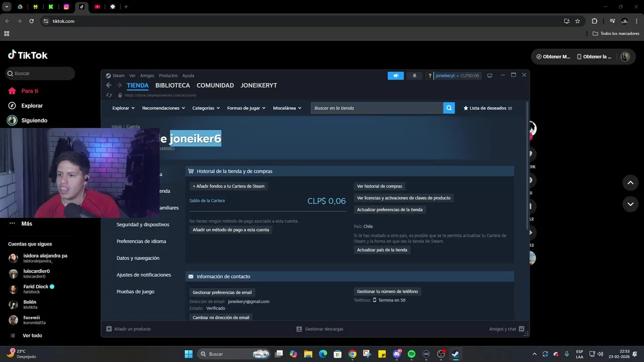The image size is (644, 362).
Task: Open Chrome apps grid in bookmarks bar
Action: tap(7, 34)
